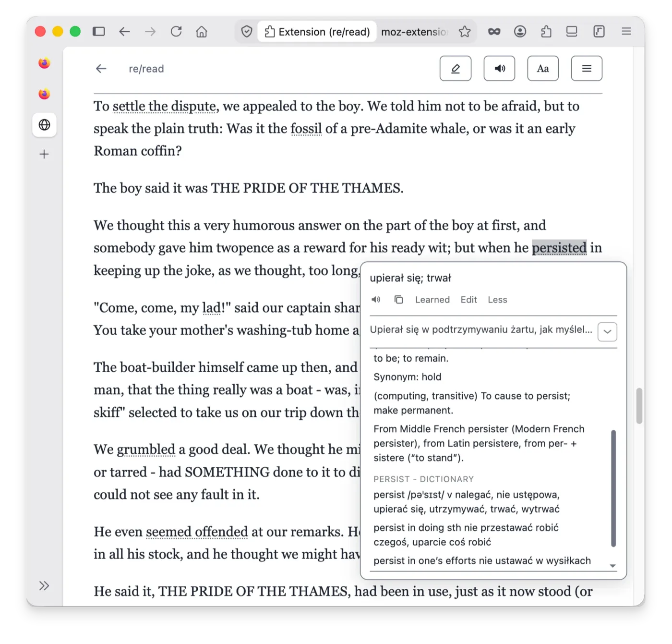This screenshot has width=672, height=644.
Task: Click the underlined word grumbled
Action: pos(146,450)
